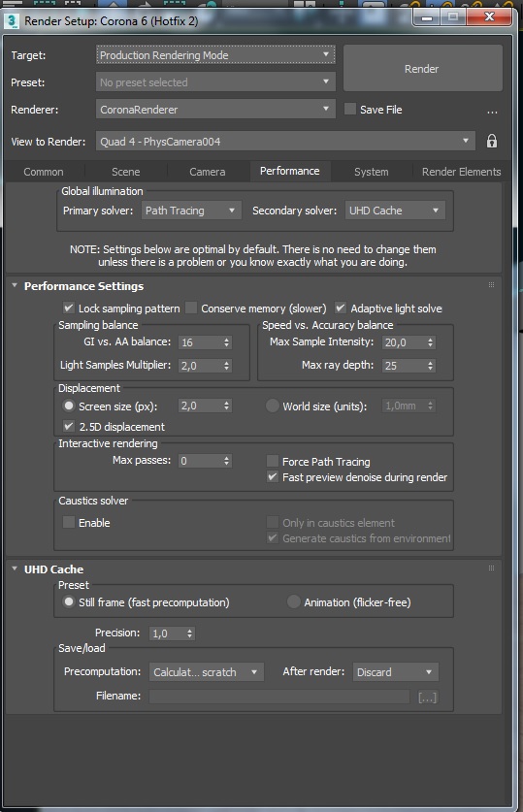523x812 pixels.
Task: Click the Max ray depth value field
Action: point(405,366)
